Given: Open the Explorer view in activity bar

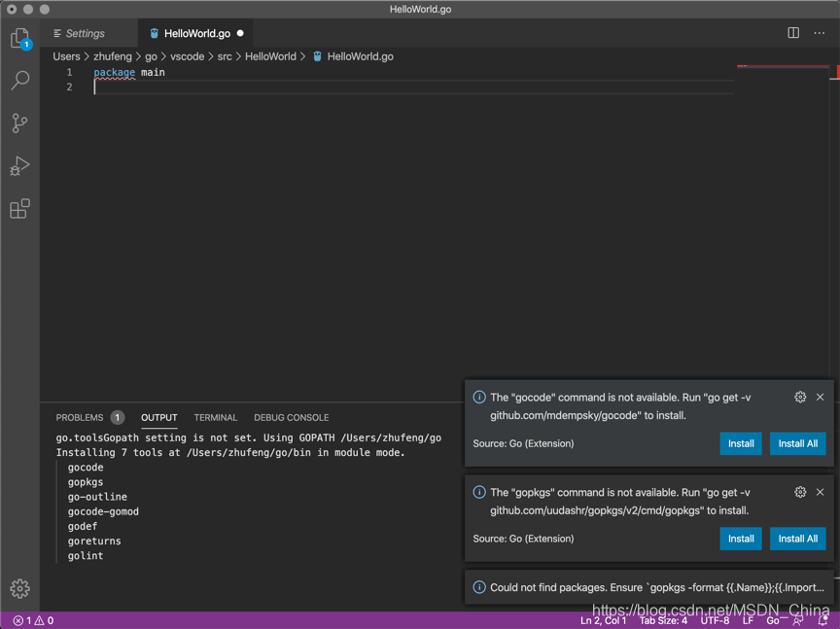Looking at the screenshot, I should tap(20, 38).
